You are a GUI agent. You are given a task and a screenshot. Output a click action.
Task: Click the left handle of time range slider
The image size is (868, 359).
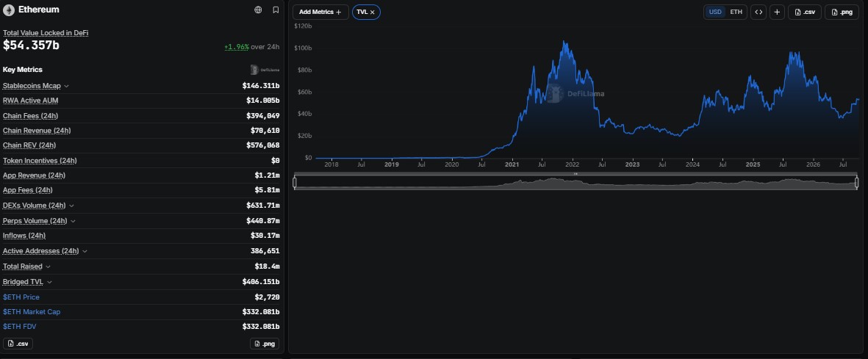[295, 183]
